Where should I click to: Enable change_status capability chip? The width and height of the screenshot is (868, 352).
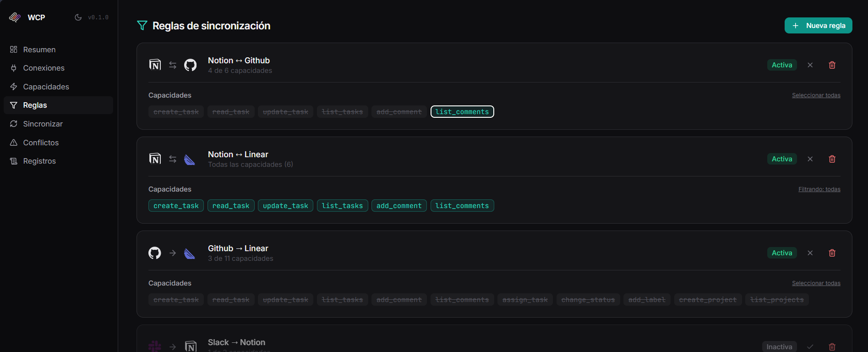(588, 300)
